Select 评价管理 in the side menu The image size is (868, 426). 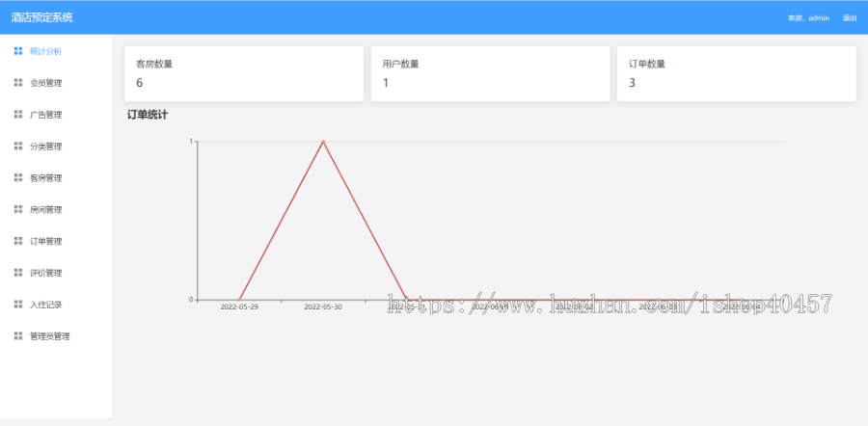point(56,272)
